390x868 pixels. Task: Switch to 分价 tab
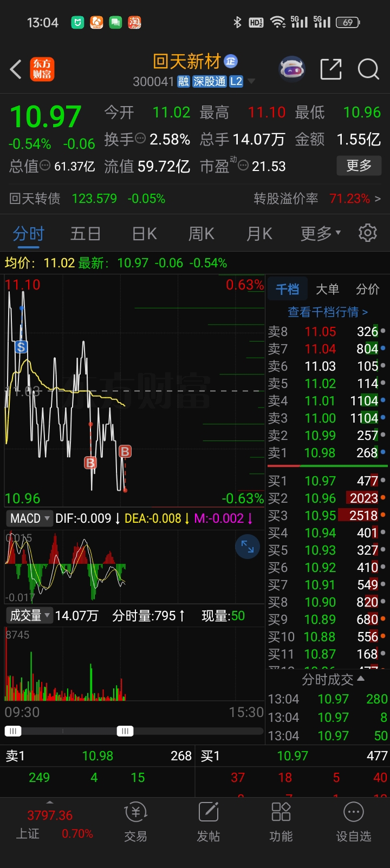tap(367, 289)
